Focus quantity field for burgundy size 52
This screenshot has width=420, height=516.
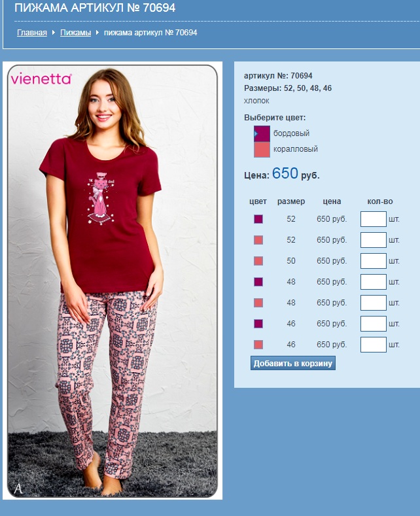click(374, 219)
